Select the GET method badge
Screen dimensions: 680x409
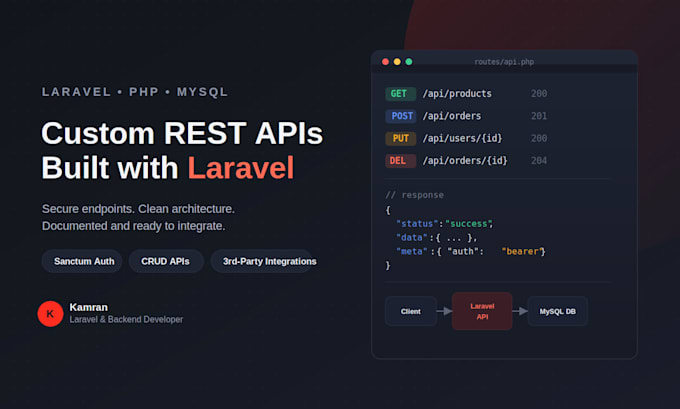(401, 94)
